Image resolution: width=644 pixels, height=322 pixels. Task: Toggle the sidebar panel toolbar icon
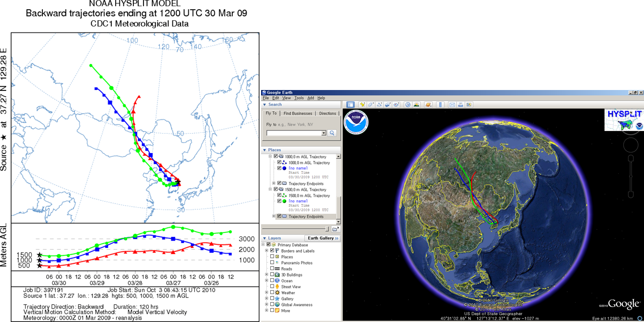[351, 104]
